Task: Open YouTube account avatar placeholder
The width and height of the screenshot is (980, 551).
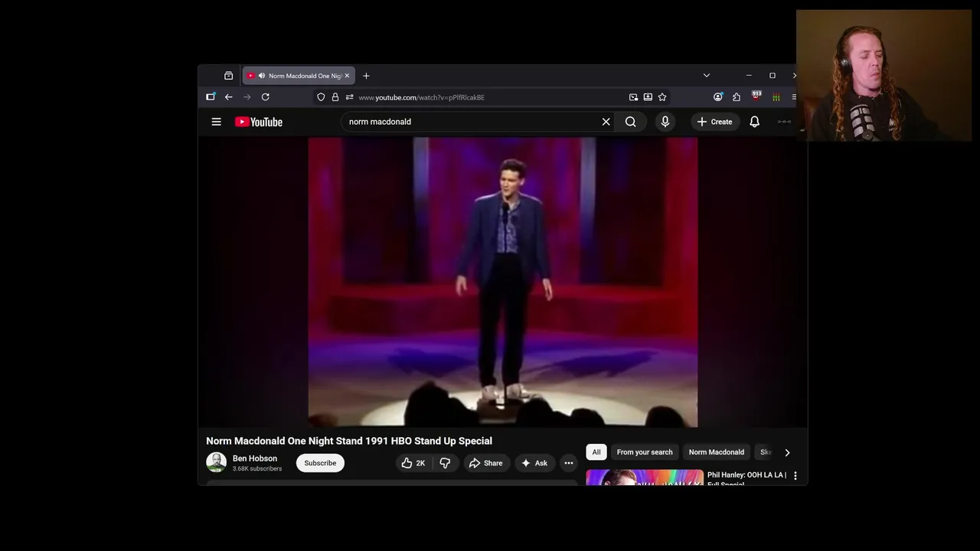Action: [x=784, y=122]
